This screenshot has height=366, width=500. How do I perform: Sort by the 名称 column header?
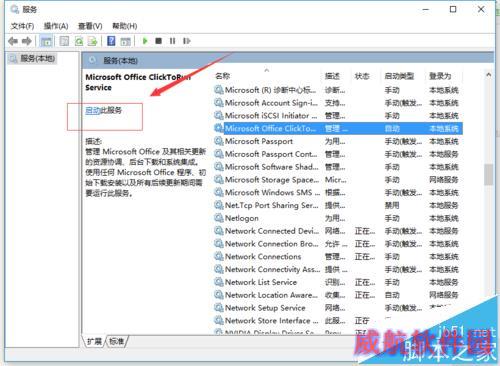(223, 76)
